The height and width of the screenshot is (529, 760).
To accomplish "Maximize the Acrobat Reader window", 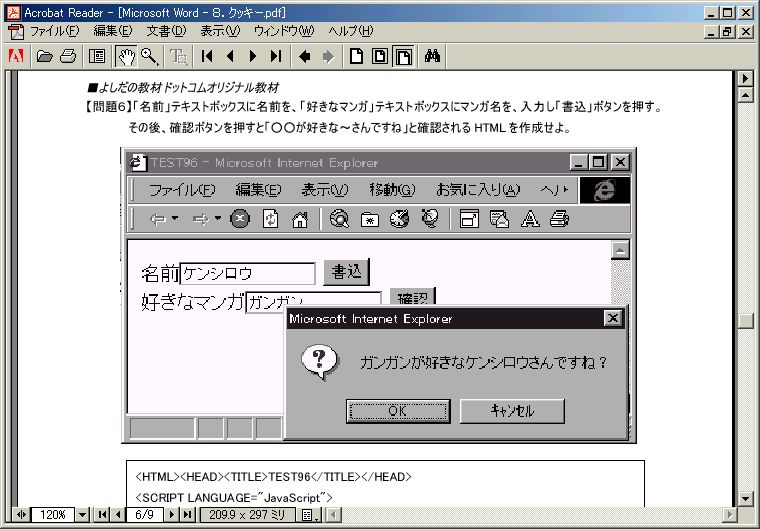I will [728, 13].
